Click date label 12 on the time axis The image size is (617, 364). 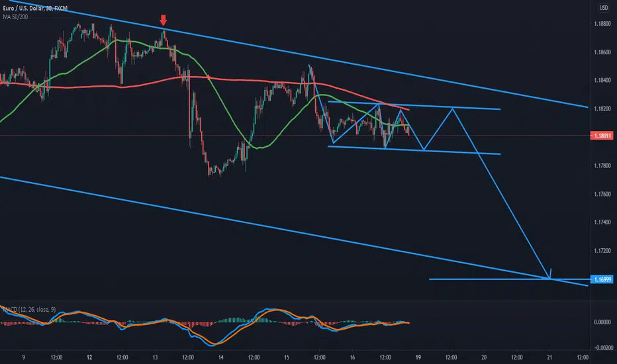(x=89, y=357)
